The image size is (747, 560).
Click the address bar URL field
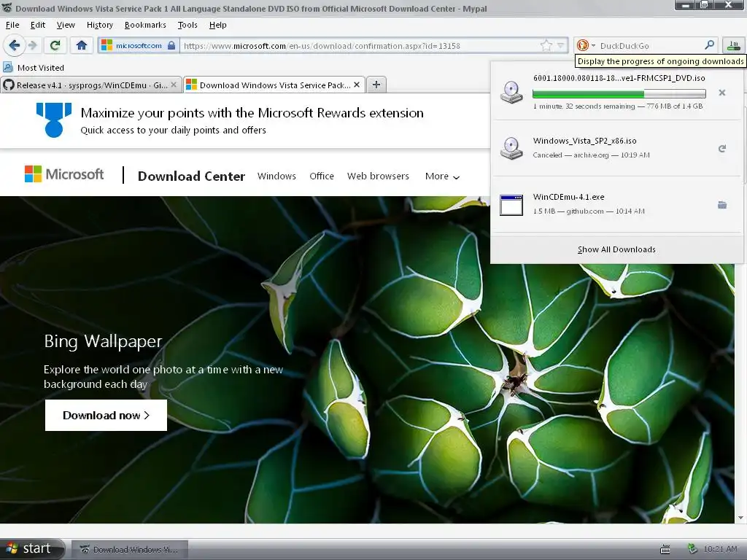360,46
